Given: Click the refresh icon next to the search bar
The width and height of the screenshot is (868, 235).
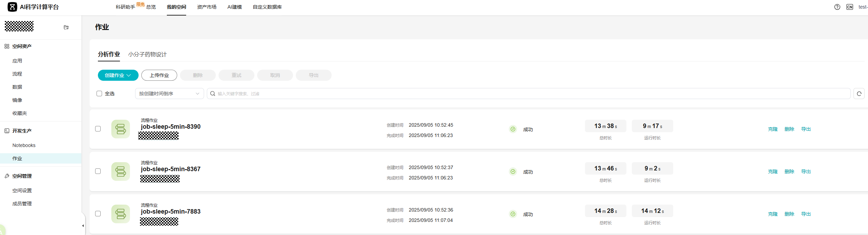Looking at the screenshot, I should click(x=859, y=94).
